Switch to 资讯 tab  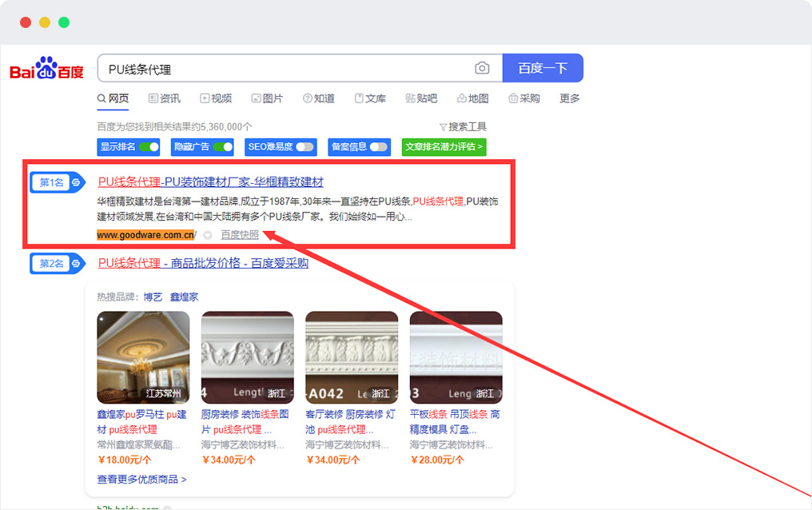click(x=164, y=98)
